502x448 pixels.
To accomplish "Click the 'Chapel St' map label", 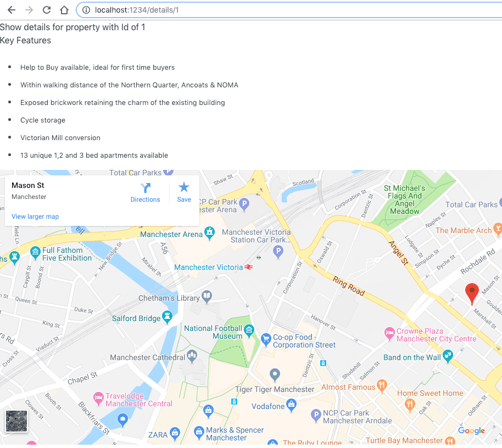I will coord(82,378).
